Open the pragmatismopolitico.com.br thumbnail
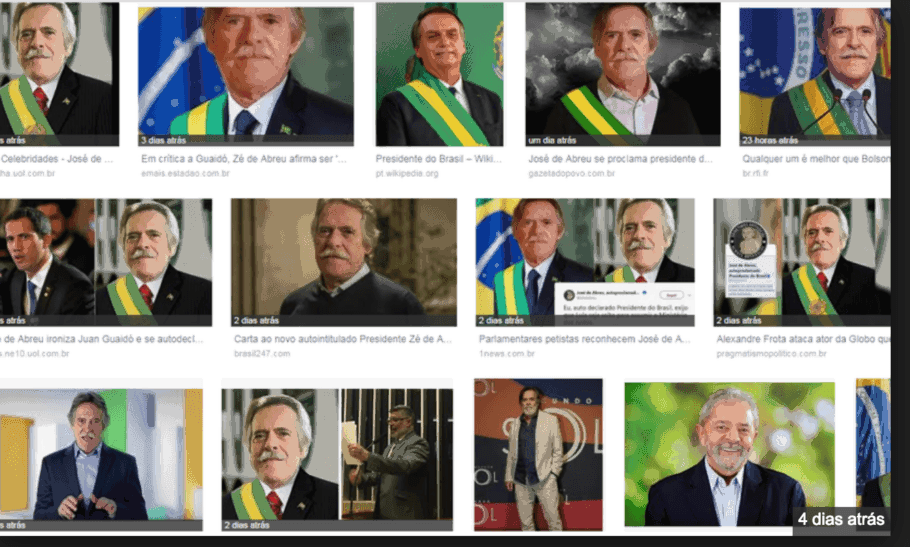 tap(802, 262)
